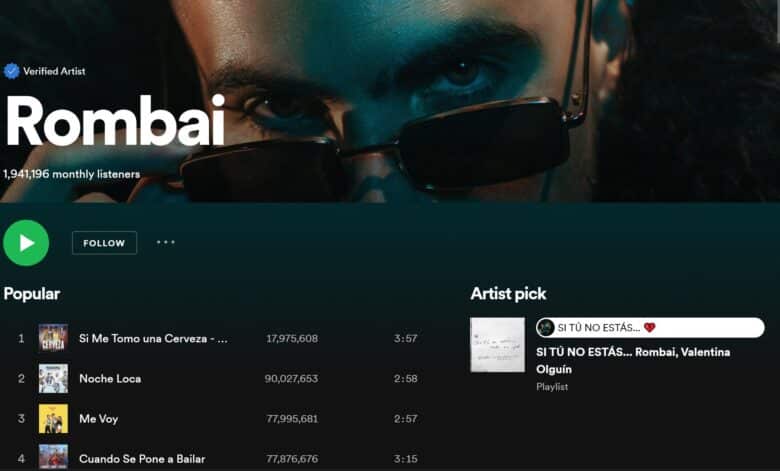
Task: Click Cuando Se Pone a Bailar artwork
Action: pos(53,456)
